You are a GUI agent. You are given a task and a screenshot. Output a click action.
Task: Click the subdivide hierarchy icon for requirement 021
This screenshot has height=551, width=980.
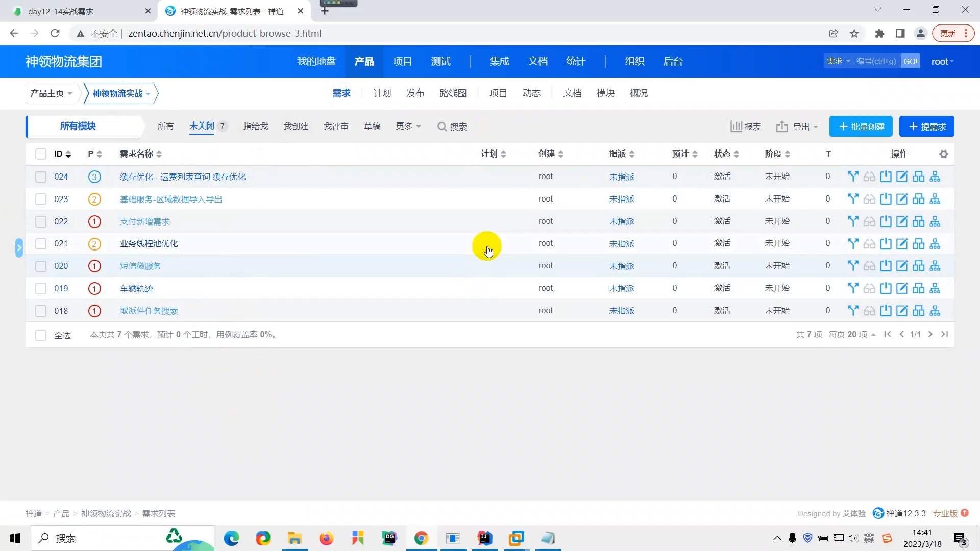[x=935, y=244]
